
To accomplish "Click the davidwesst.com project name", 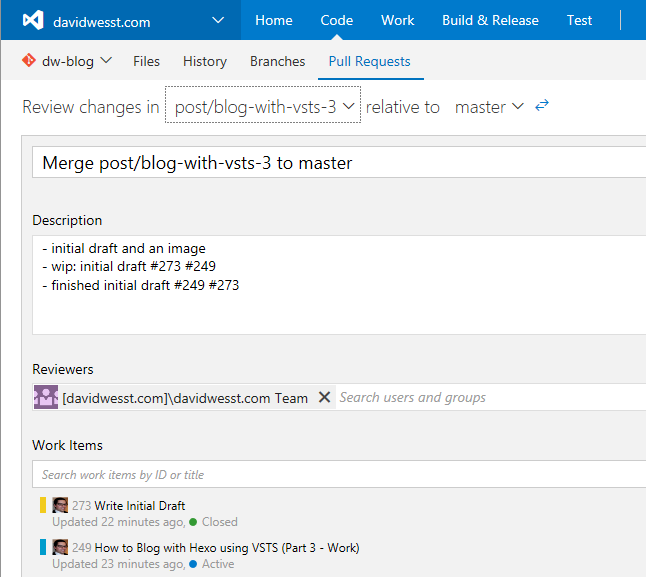I will tap(102, 22).
